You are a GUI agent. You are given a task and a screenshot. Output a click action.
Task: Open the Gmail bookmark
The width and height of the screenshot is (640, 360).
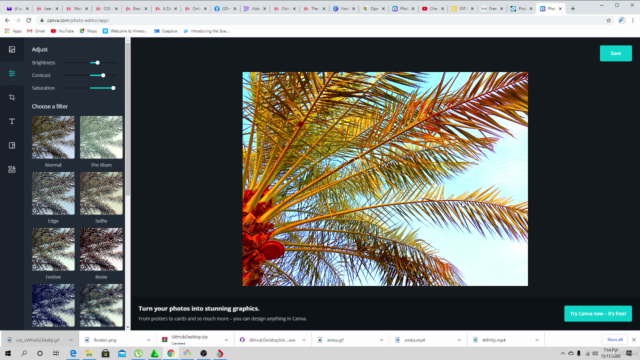click(36, 31)
